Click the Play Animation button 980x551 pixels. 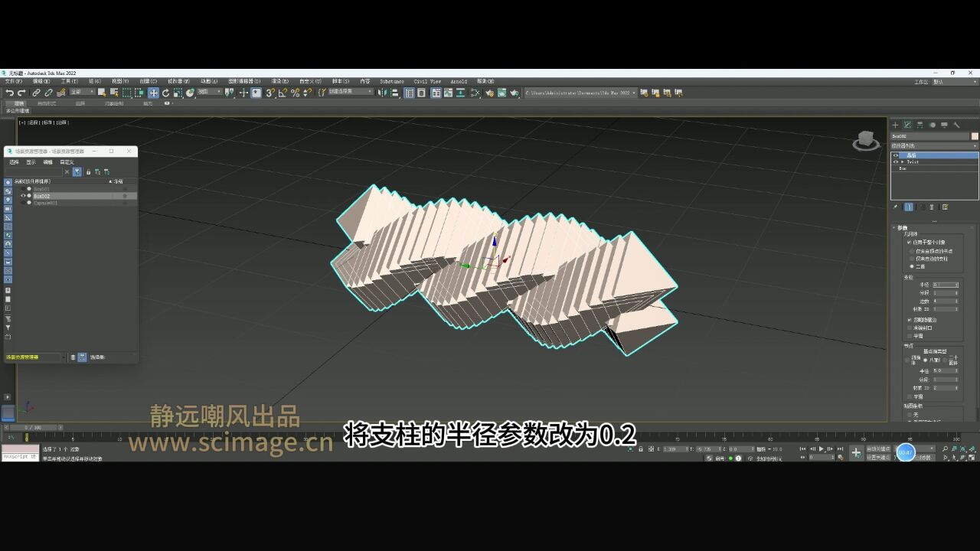(822, 449)
